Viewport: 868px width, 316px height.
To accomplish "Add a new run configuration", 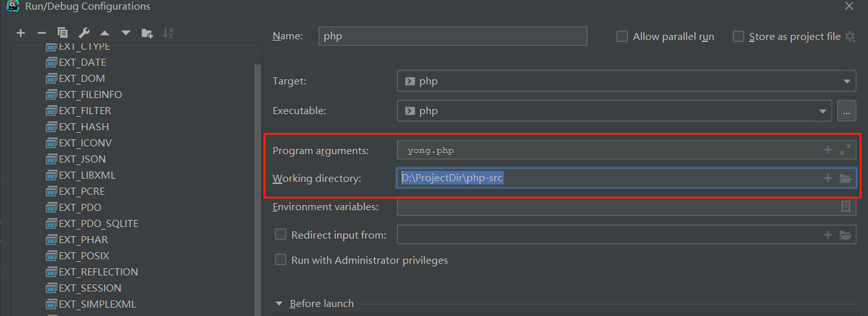I will (21, 33).
